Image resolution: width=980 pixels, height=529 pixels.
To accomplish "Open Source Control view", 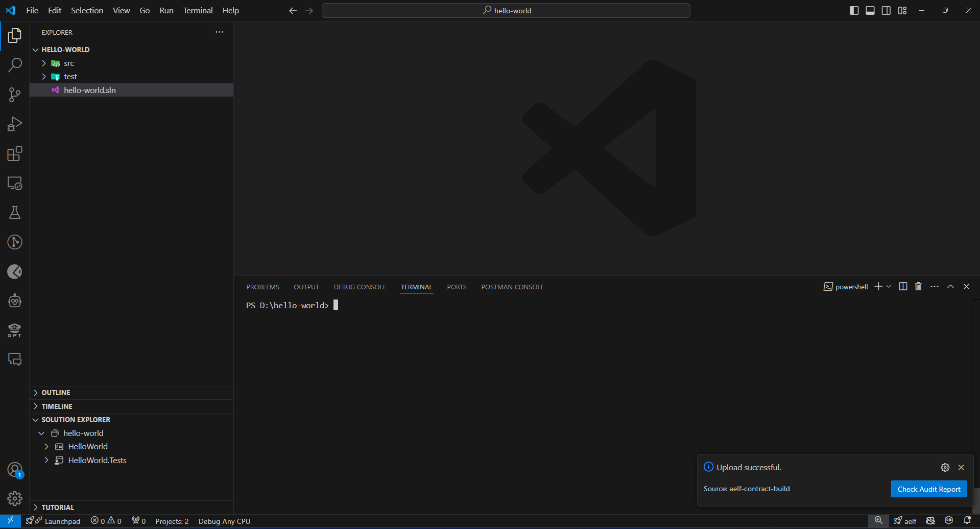I will 15,95.
